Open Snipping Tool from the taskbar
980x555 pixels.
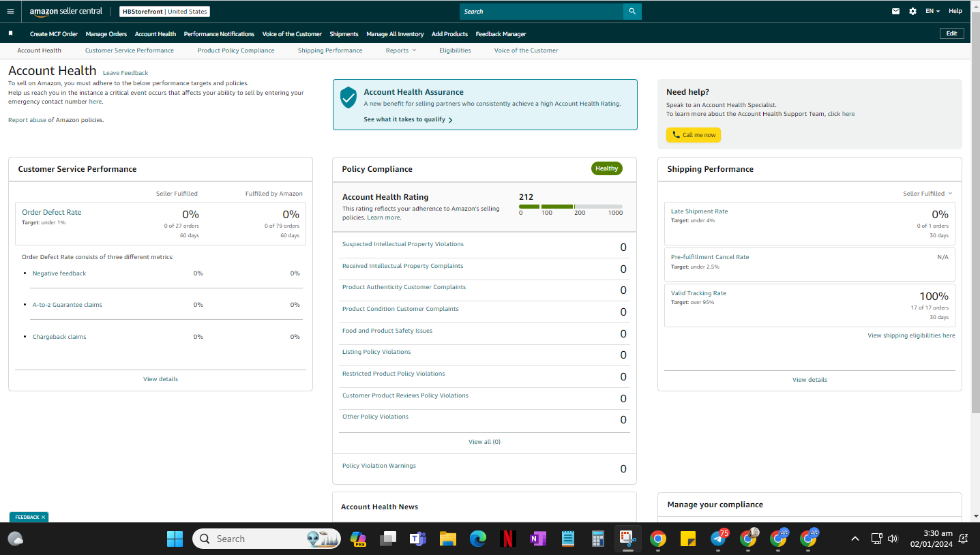coord(627,539)
